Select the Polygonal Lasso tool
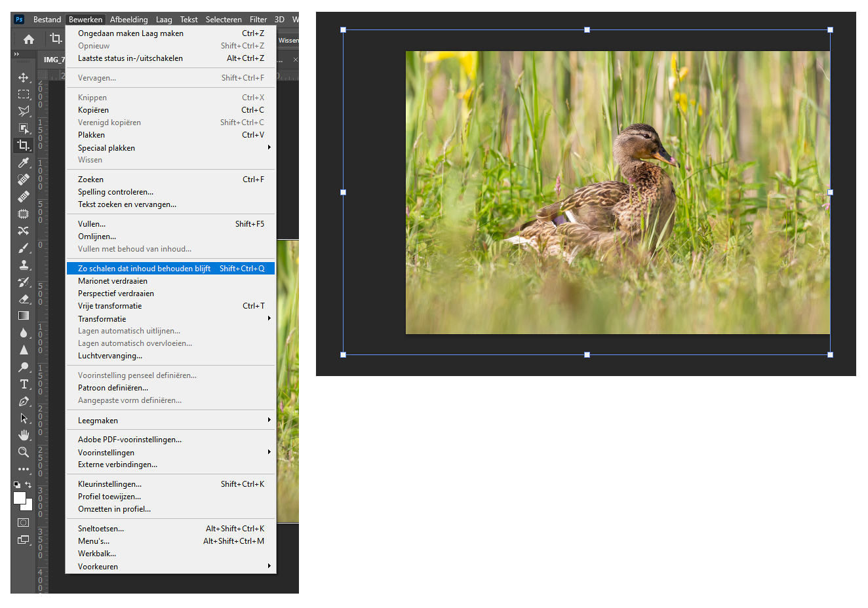Image resolution: width=868 pixels, height=608 pixels. point(24,111)
